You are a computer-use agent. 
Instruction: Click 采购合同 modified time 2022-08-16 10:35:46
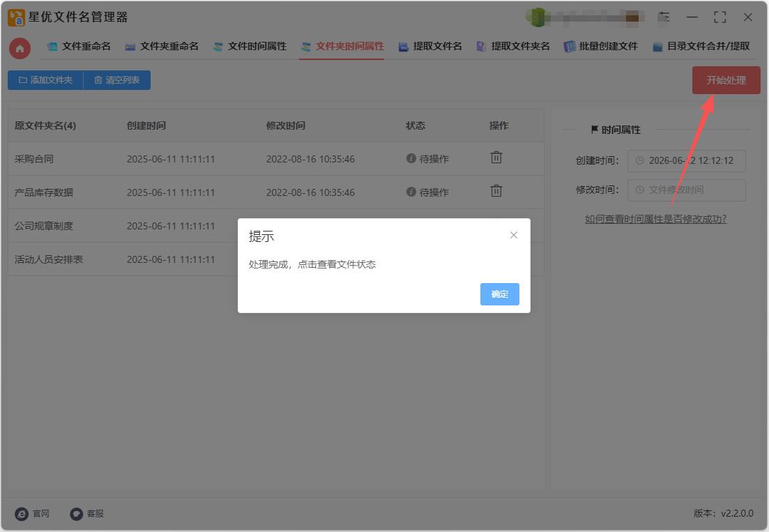pos(310,159)
